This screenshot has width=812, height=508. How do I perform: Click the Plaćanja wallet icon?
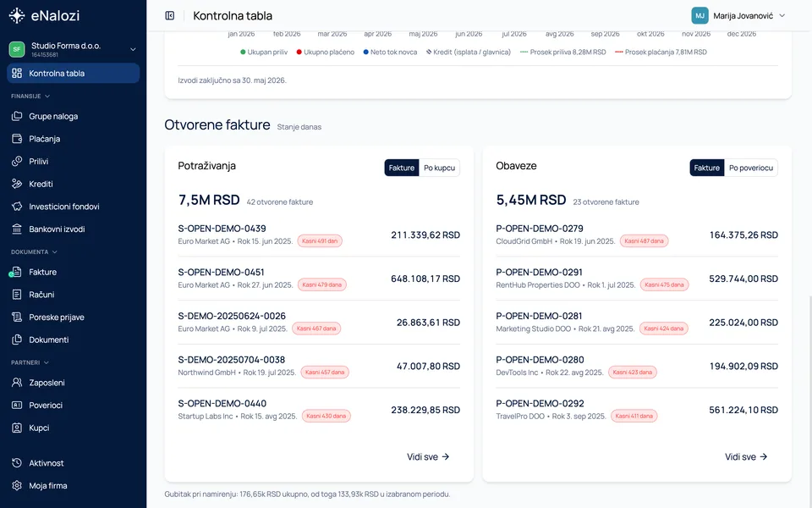17,139
